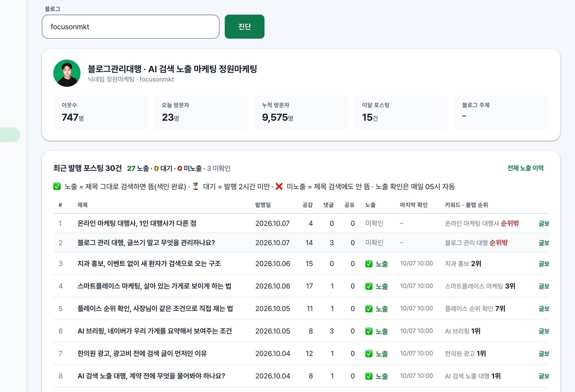This screenshot has height=392, width=575.
Task: Click the 노출 check icon in the 한의원 광고 row
Action: pyautogui.click(x=369, y=354)
